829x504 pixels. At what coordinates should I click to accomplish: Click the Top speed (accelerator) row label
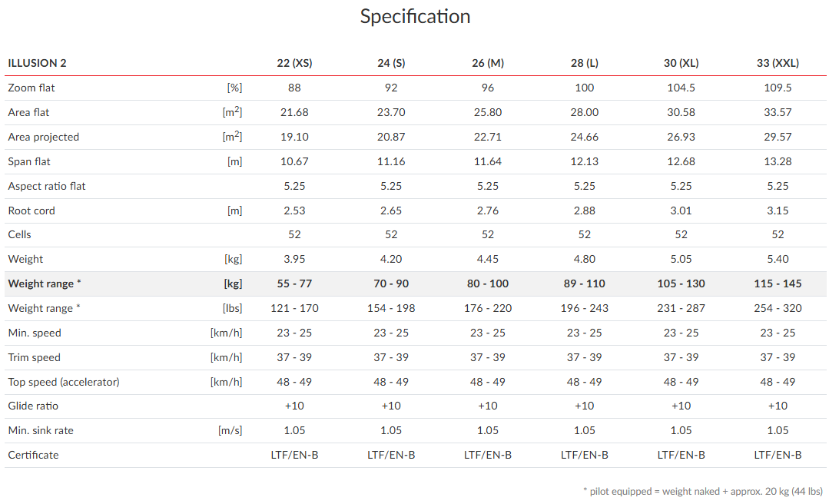click(x=64, y=382)
